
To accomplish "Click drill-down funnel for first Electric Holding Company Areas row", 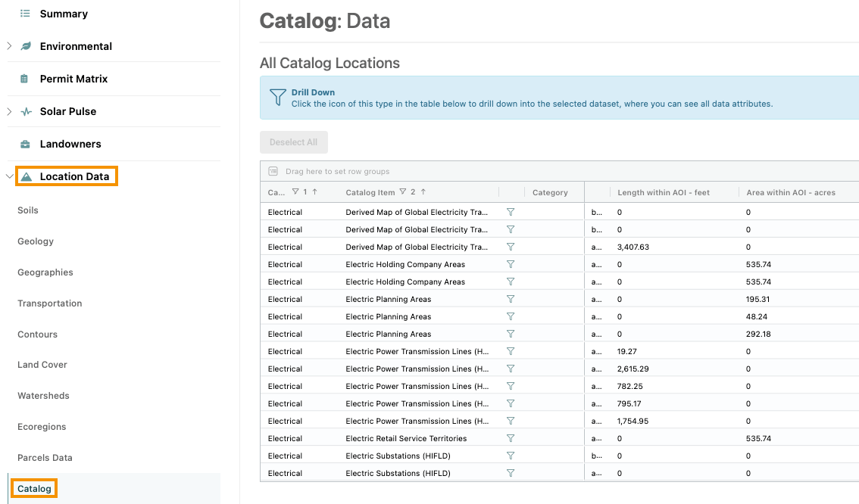I will [510, 264].
